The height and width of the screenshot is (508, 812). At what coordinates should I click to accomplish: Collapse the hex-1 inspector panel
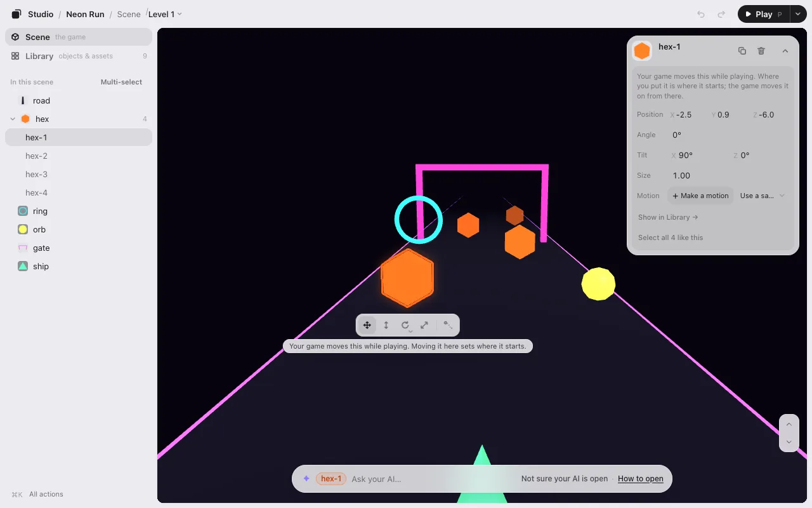785,51
